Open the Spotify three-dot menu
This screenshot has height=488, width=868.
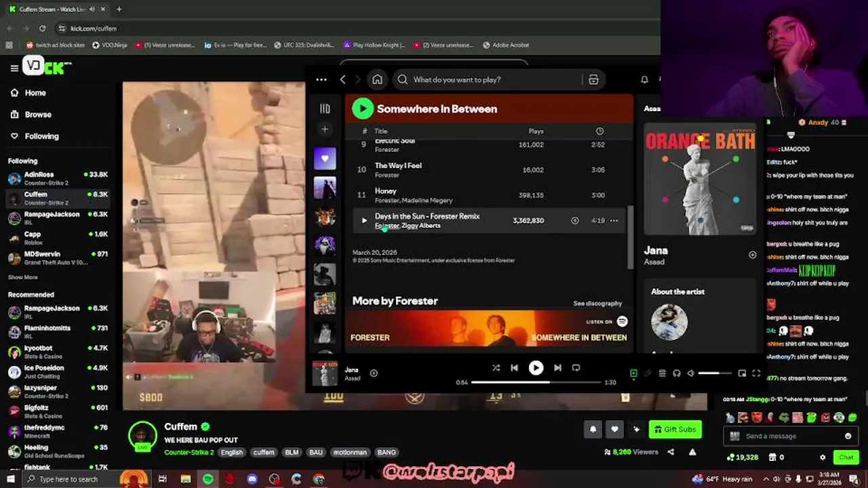pyautogui.click(x=321, y=79)
